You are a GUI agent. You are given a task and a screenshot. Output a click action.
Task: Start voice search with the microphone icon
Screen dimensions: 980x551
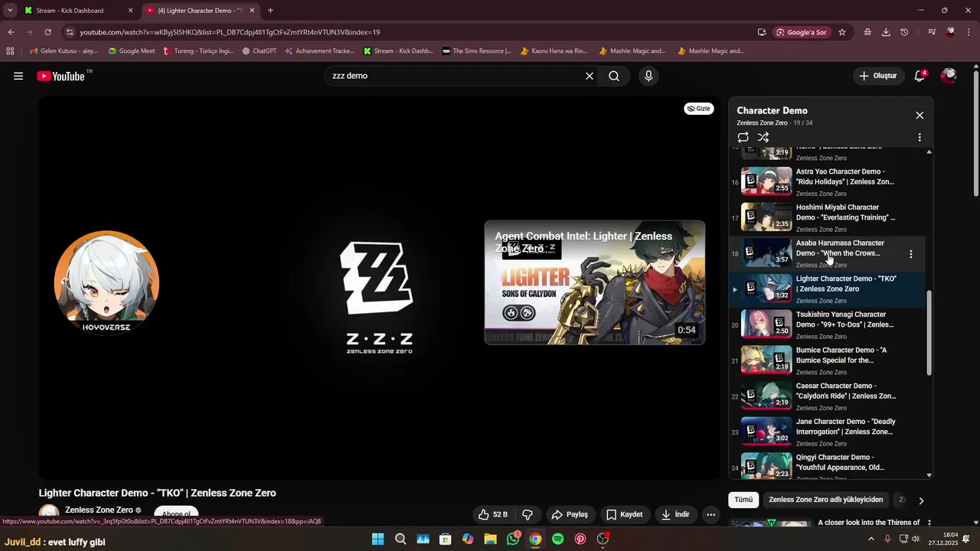(x=648, y=76)
